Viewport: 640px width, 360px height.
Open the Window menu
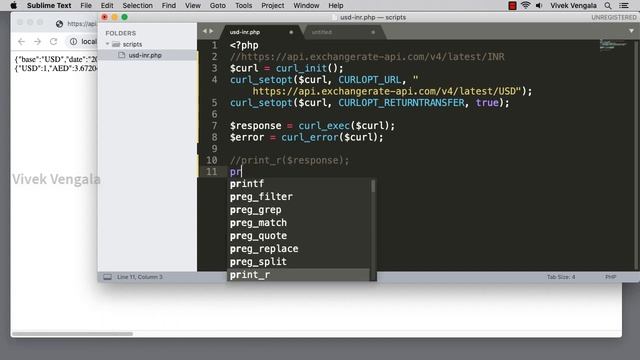click(x=306, y=5)
